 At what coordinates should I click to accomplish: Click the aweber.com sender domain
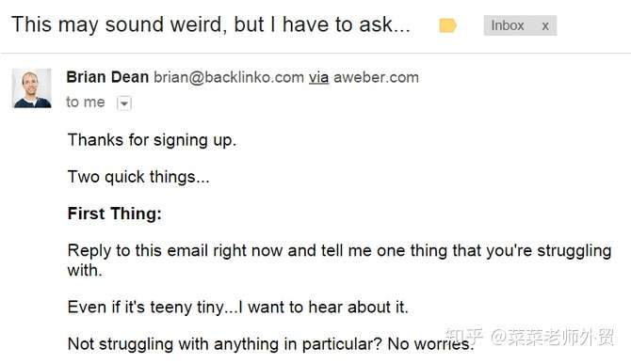pyautogui.click(x=377, y=77)
